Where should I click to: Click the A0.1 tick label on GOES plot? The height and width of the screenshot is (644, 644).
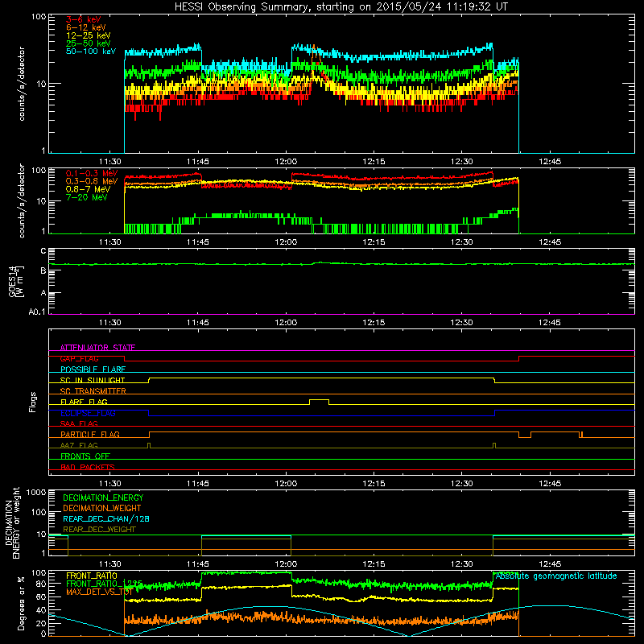37,312
